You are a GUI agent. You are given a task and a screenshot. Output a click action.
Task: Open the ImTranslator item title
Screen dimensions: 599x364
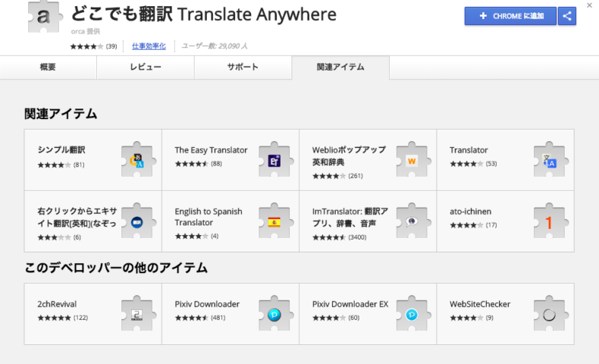click(350, 217)
